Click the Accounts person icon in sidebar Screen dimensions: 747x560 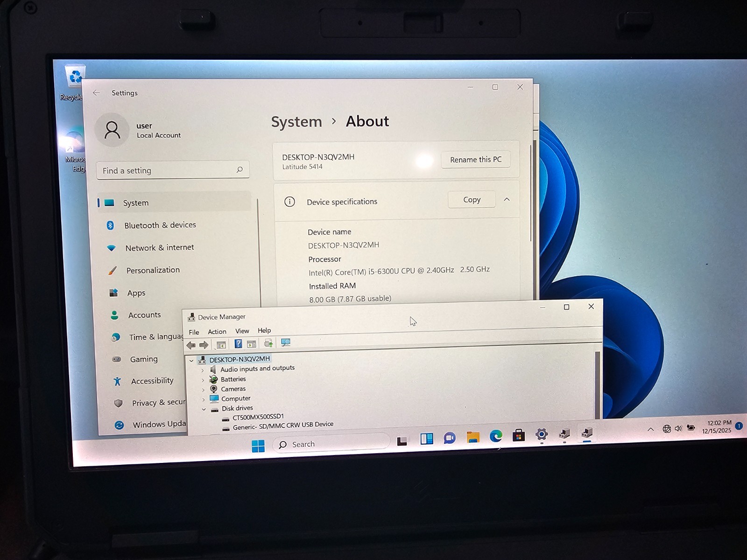(x=114, y=315)
